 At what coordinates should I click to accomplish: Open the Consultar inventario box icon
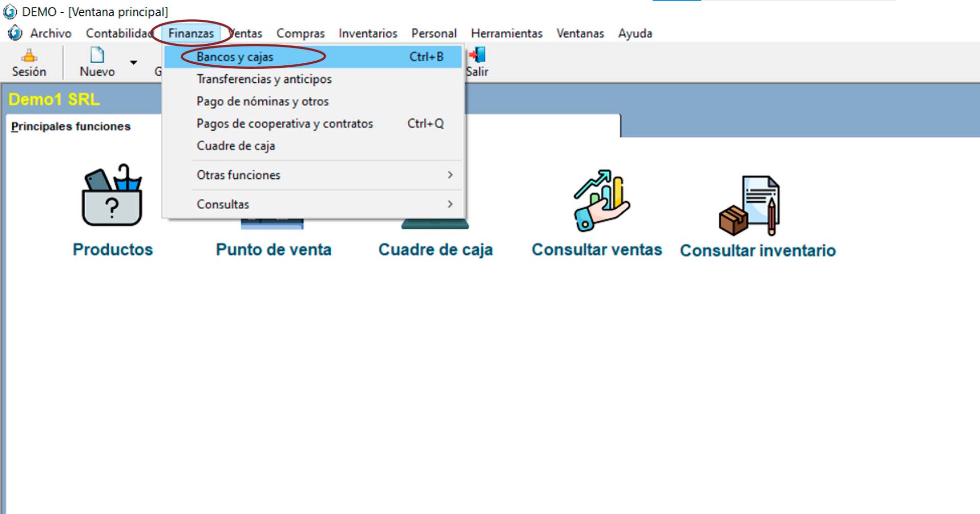tap(750, 206)
